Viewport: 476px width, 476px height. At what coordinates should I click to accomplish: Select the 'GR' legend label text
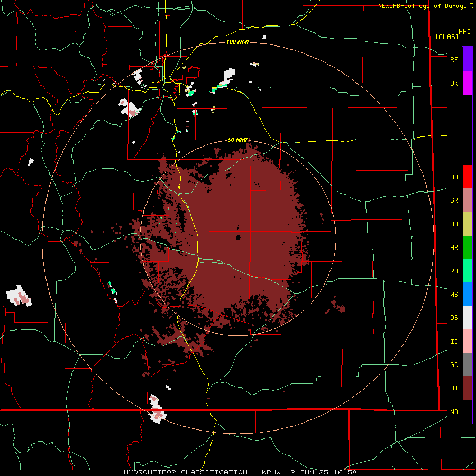point(454,200)
